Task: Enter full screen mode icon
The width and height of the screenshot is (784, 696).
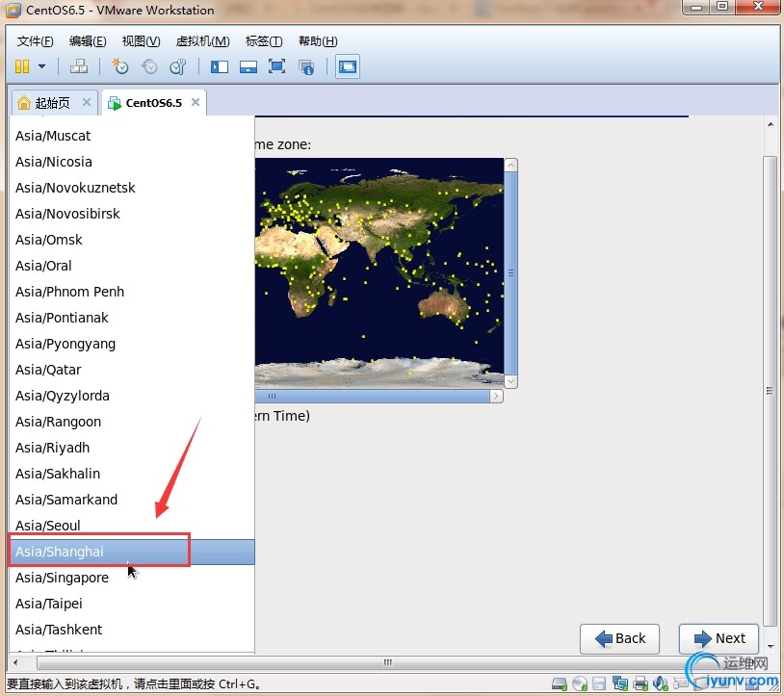Action: click(277, 66)
